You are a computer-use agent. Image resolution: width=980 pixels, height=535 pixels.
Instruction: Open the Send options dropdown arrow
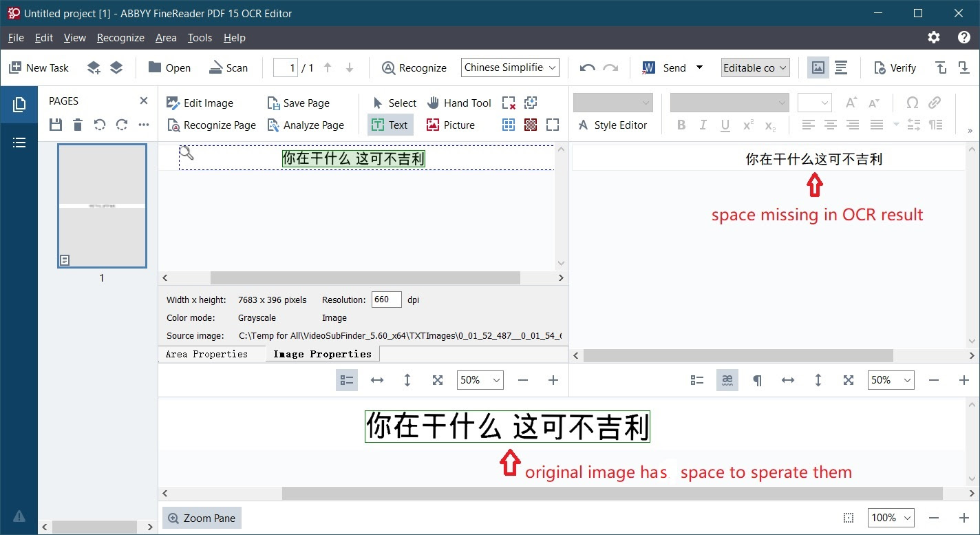[x=699, y=67]
